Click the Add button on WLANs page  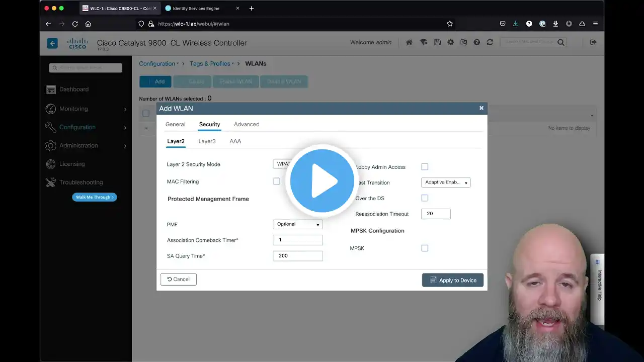point(155,81)
